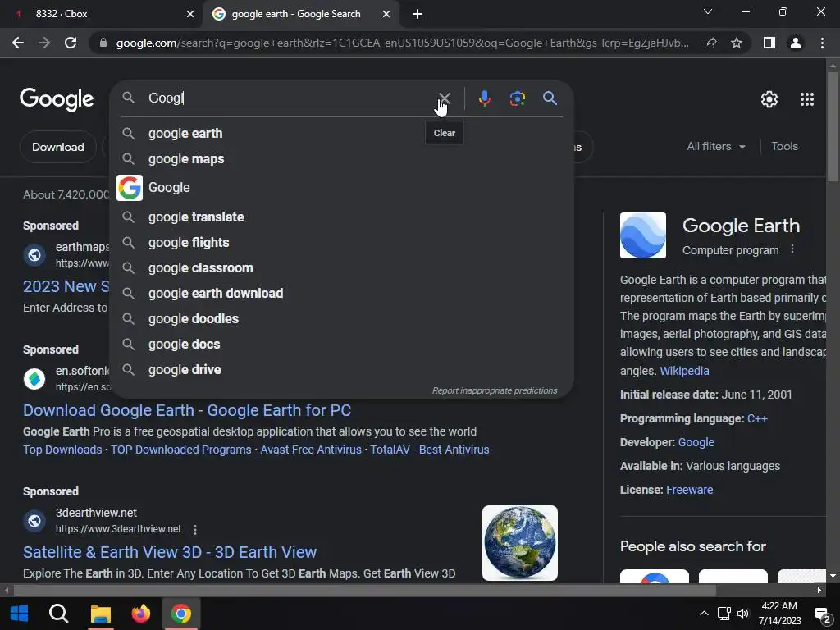The height and width of the screenshot is (630, 840).
Task: Open Google search settings gear
Action: click(769, 99)
